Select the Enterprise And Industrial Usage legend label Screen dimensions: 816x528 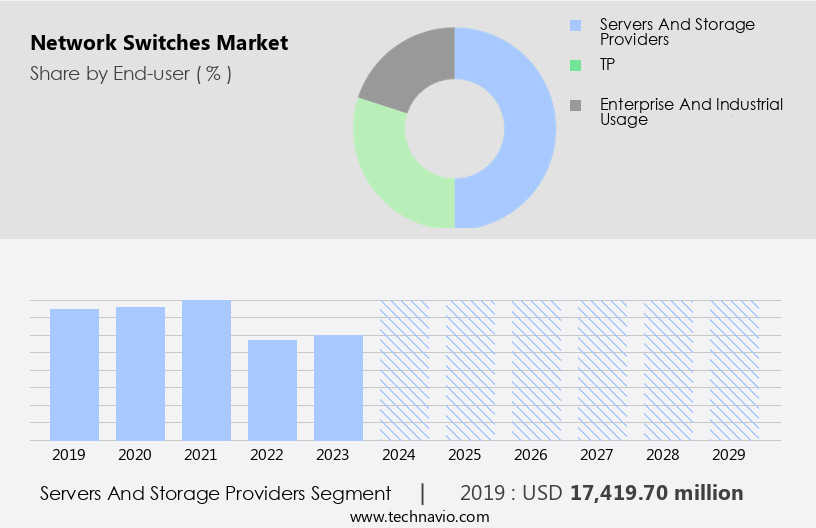click(x=691, y=111)
